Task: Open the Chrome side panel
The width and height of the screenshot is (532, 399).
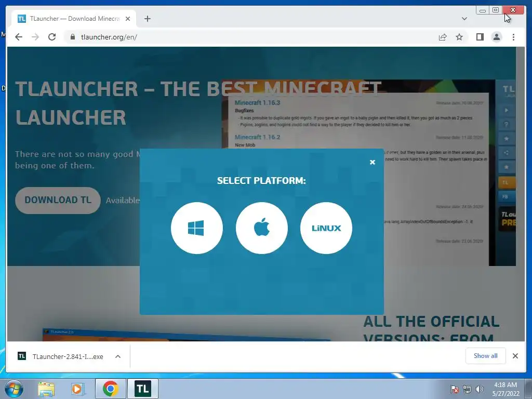Action: click(x=480, y=37)
